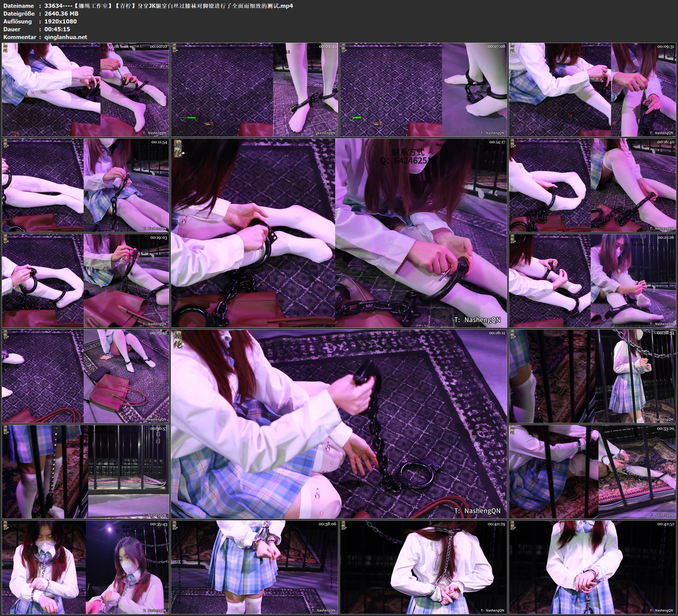
Task: Select the thumbnail at 00:21:26
Action: pyautogui.click(x=593, y=281)
